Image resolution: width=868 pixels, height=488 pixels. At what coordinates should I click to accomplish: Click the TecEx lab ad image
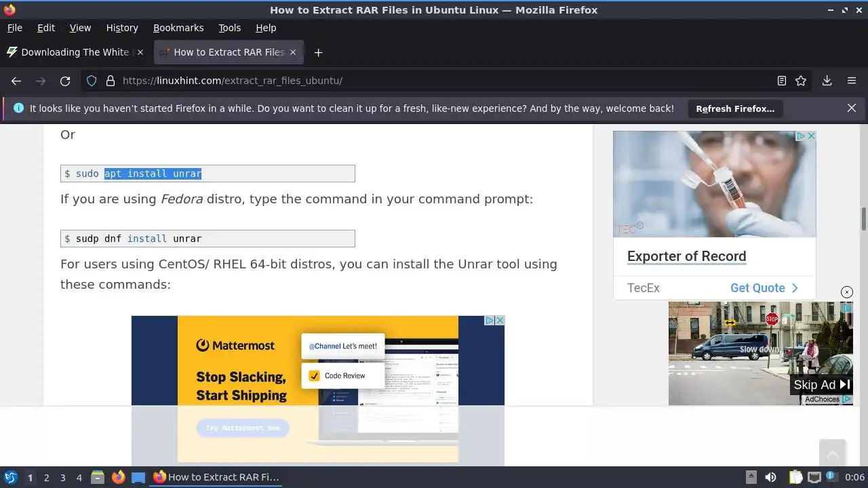tap(715, 184)
